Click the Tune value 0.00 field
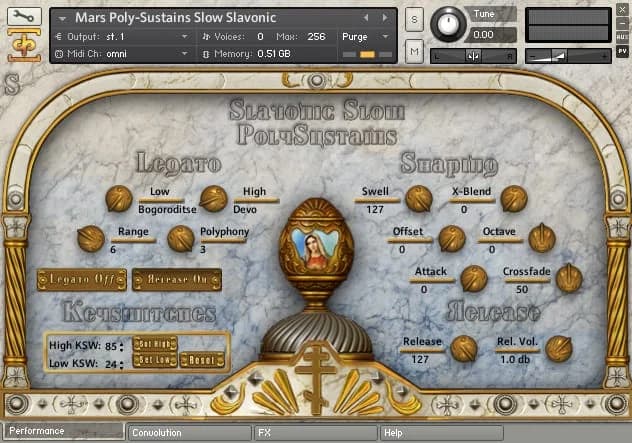632x443 pixels. coord(491,35)
